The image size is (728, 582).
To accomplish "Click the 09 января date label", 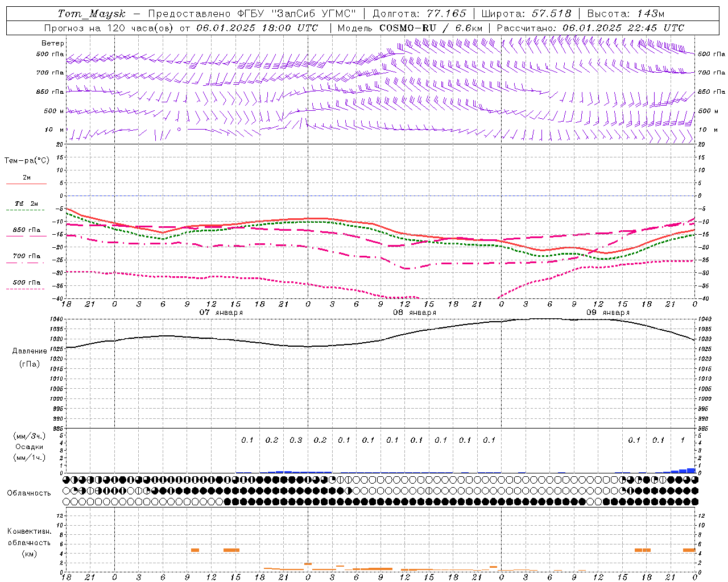I will [608, 312].
